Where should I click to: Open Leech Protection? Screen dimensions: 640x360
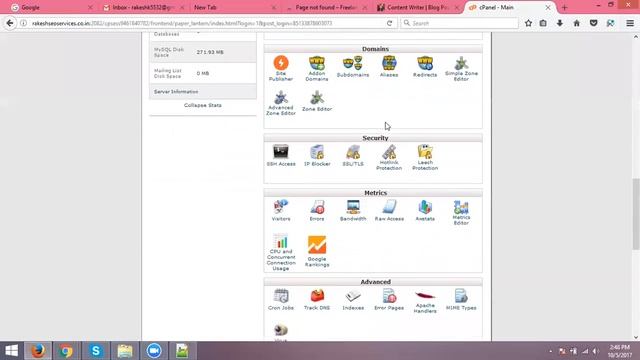pos(425,157)
